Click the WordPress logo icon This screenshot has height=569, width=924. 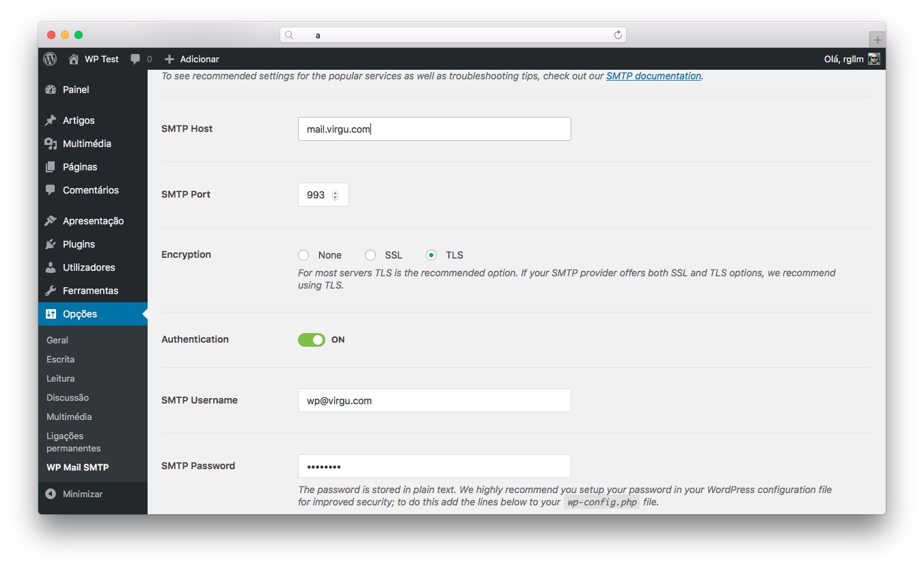click(x=50, y=59)
